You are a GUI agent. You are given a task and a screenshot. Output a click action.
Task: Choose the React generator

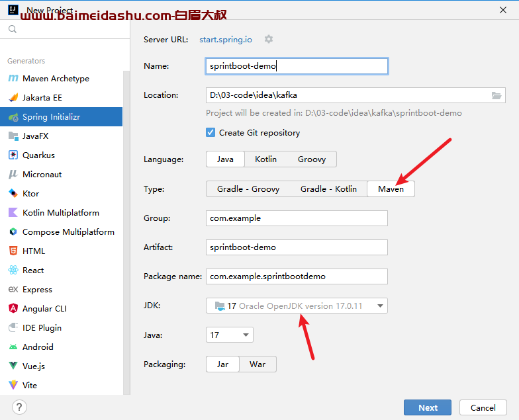click(61, 270)
